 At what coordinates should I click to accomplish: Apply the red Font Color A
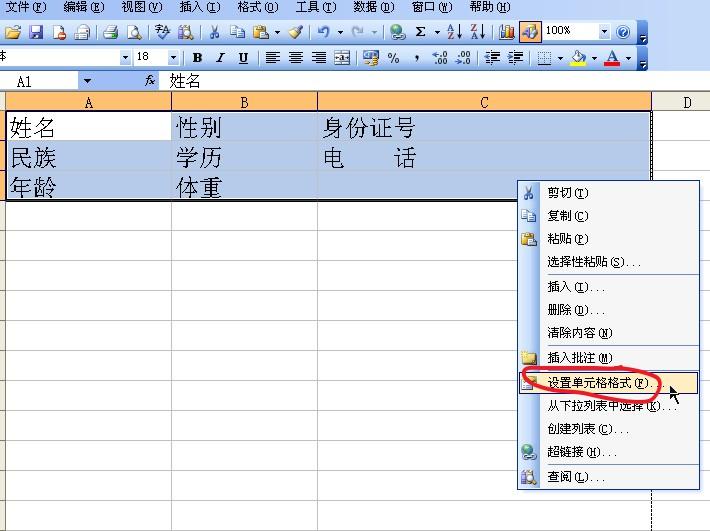pyautogui.click(x=613, y=58)
